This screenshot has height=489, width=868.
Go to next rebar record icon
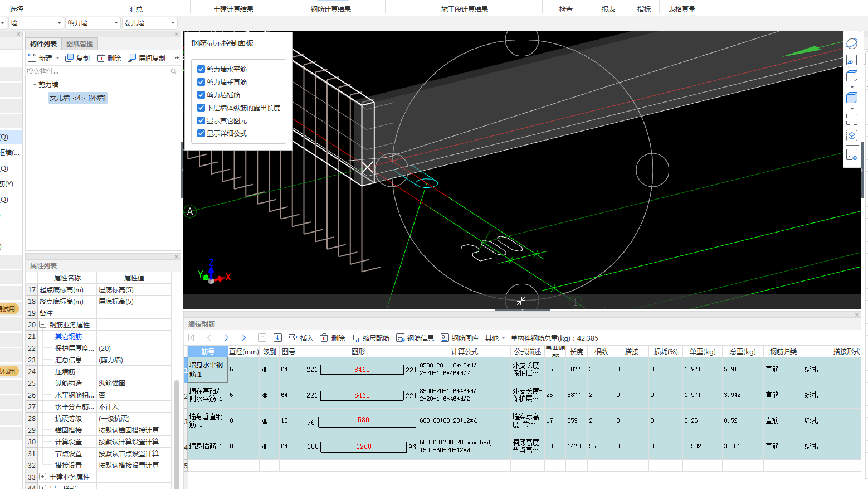click(226, 338)
